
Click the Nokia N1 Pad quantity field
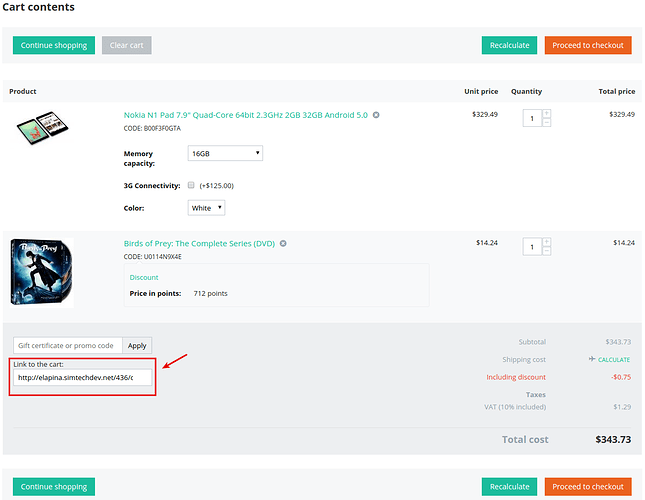[532, 118]
